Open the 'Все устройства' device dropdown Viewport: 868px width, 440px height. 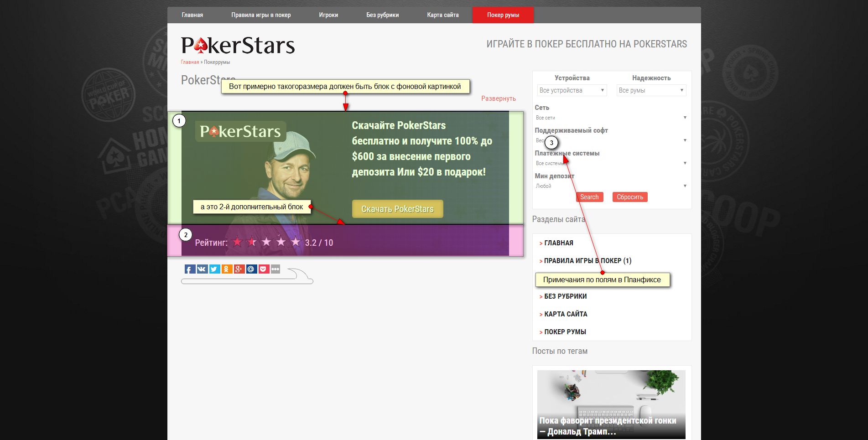coord(572,90)
